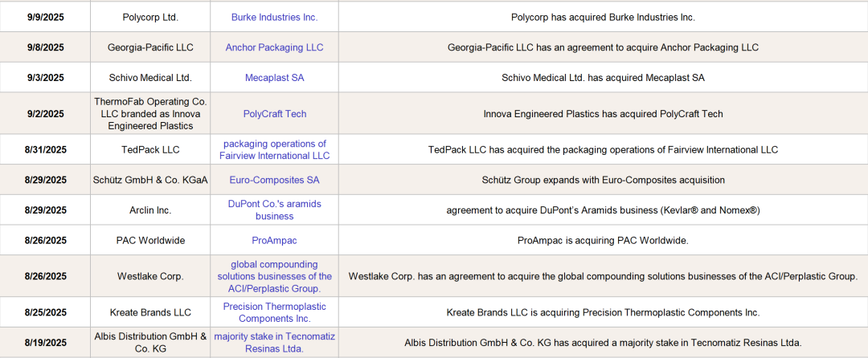Image resolution: width=868 pixels, height=358 pixels.
Task: Click the Westlake Corp. buyer cell
Action: (x=150, y=276)
